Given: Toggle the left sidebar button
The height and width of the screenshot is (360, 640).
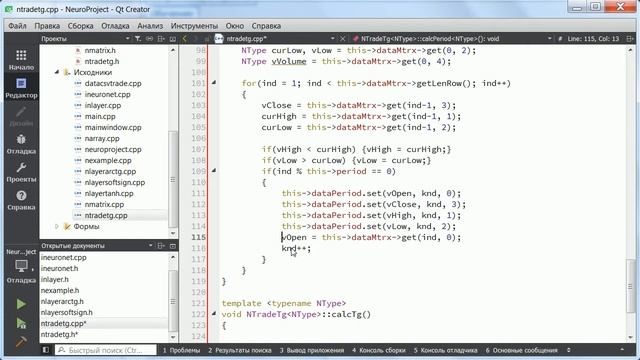Looking at the screenshot, I should click(46, 350).
